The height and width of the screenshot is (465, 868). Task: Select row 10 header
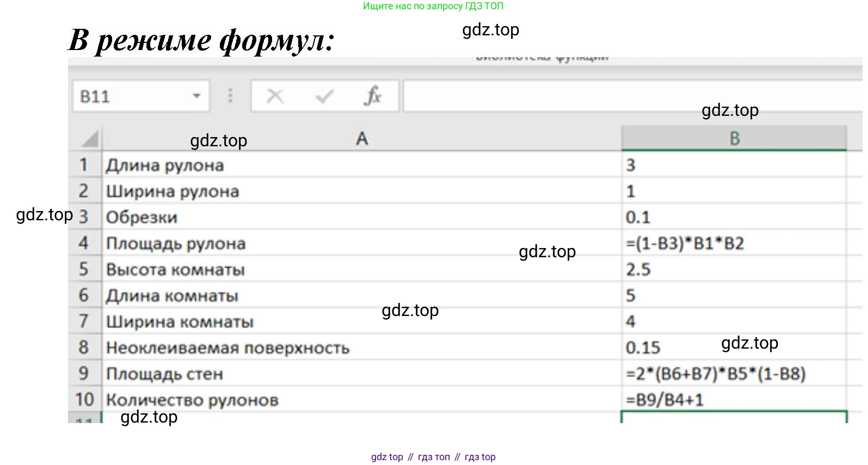tap(84, 399)
